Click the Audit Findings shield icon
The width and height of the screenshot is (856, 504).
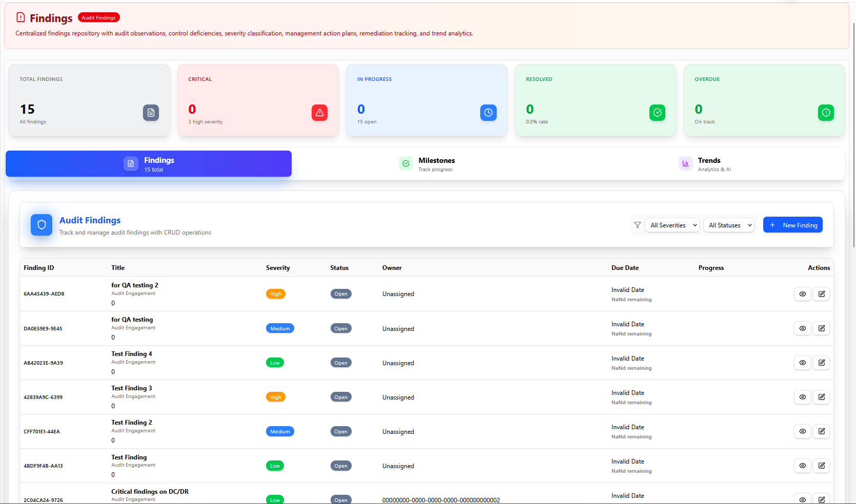(x=42, y=225)
